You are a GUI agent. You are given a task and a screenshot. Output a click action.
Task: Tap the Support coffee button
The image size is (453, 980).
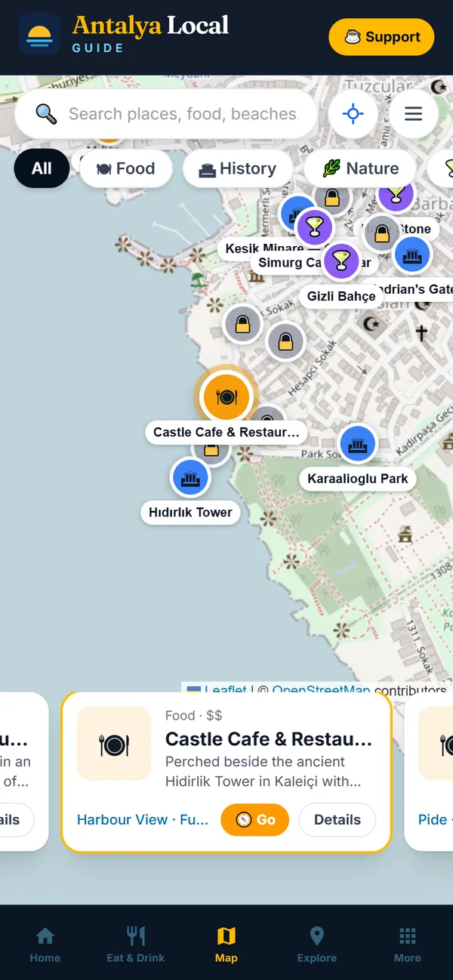[382, 37]
